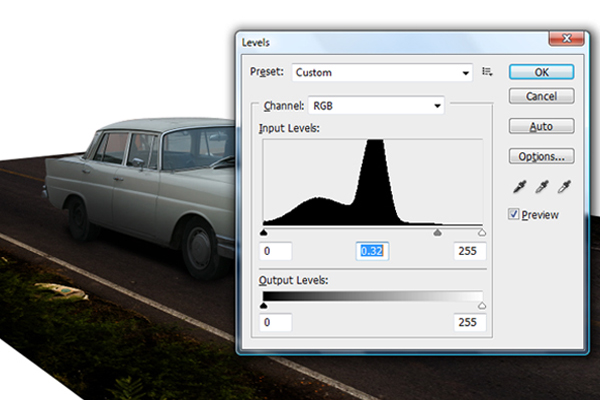The width and height of the screenshot is (600, 400).
Task: Select the black point eyedropper
Action: pos(520,187)
